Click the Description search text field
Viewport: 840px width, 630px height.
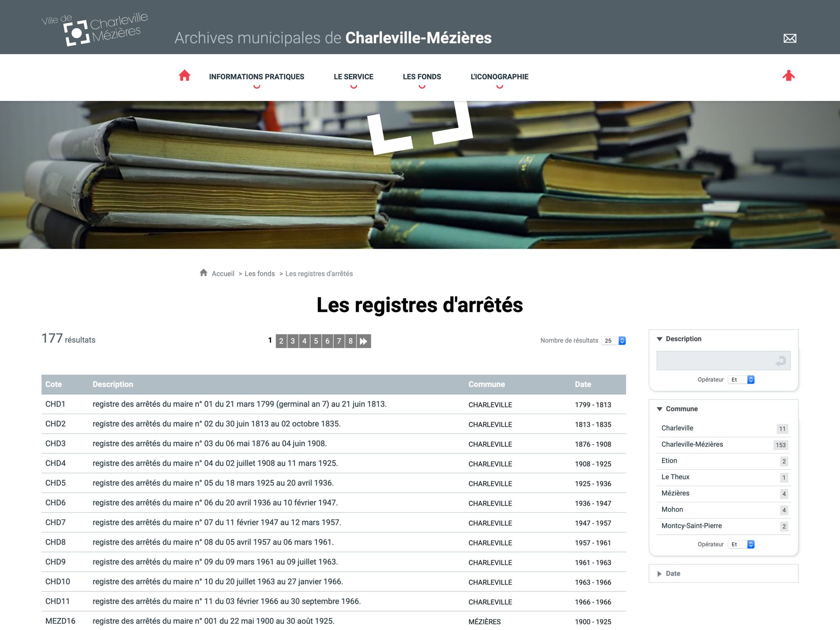coord(714,361)
